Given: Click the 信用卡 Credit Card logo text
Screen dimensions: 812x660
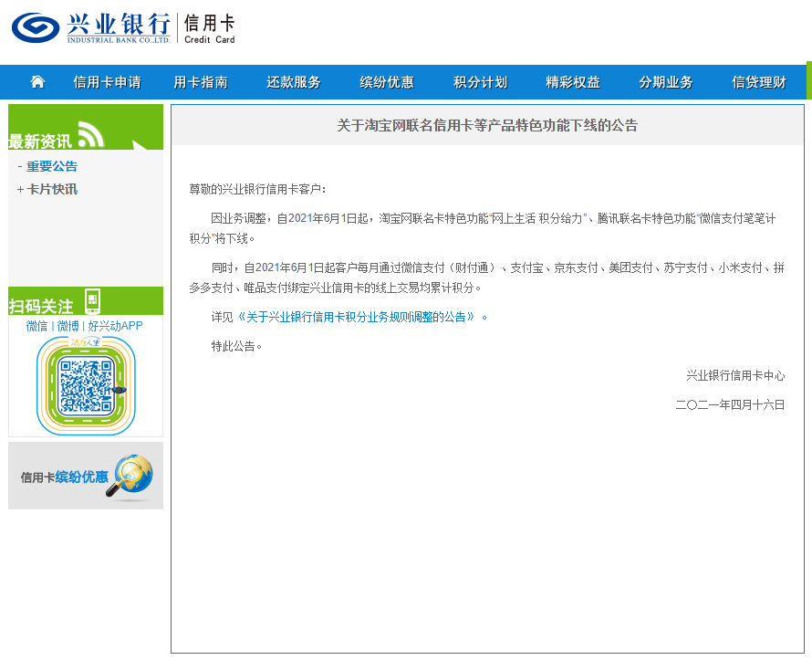Looking at the screenshot, I should 210,29.
